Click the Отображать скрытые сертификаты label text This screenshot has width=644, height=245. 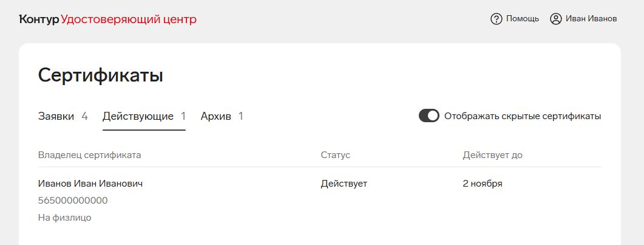(x=523, y=116)
